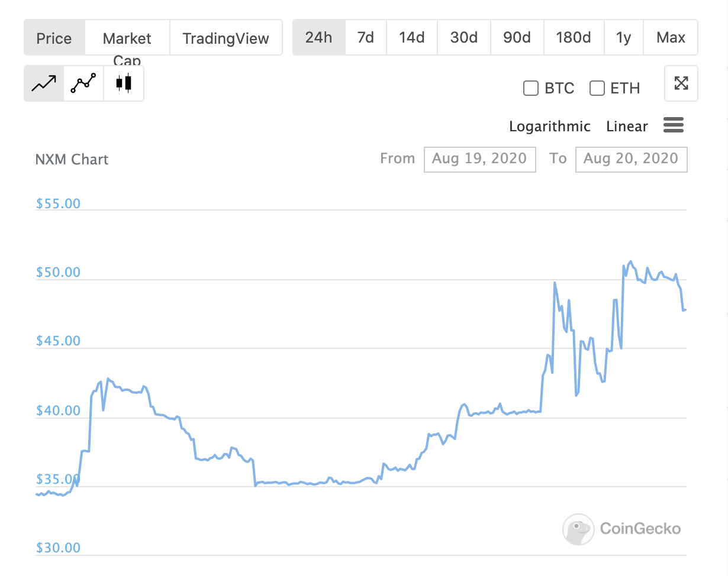This screenshot has width=728, height=576.
Task: Set the time range to 7d
Action: (x=366, y=38)
